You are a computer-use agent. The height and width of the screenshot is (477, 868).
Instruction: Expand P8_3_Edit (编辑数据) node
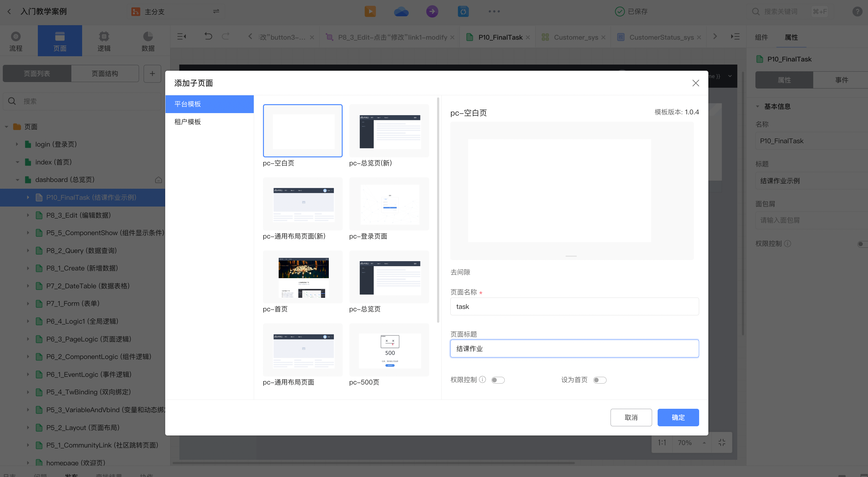[28, 215]
